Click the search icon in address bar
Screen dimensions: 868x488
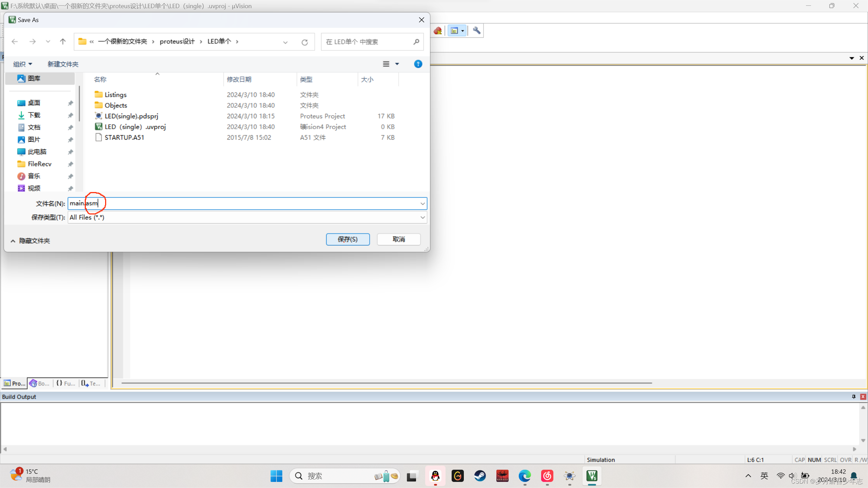coord(417,42)
